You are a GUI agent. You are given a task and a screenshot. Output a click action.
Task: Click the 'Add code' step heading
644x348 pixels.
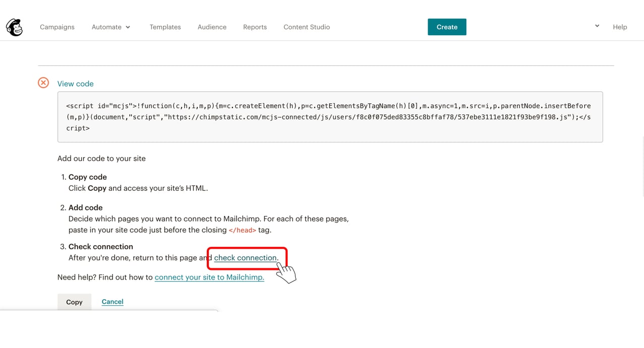pyautogui.click(x=86, y=207)
